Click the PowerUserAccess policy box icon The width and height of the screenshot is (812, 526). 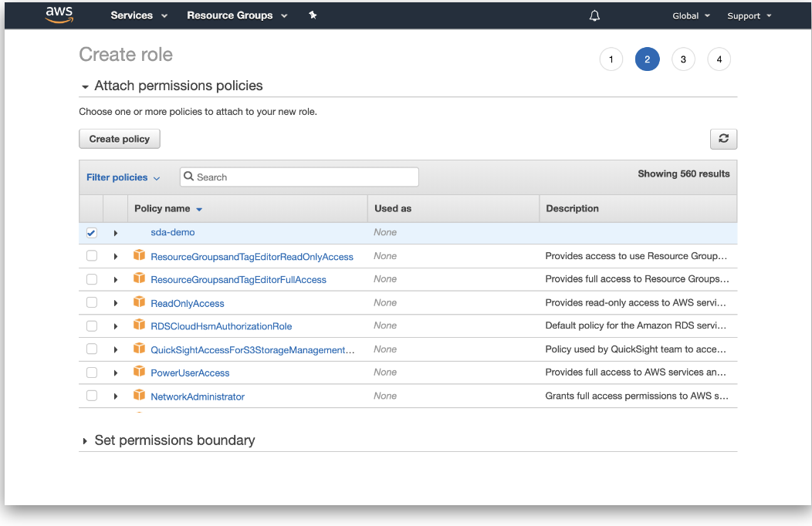(x=139, y=371)
